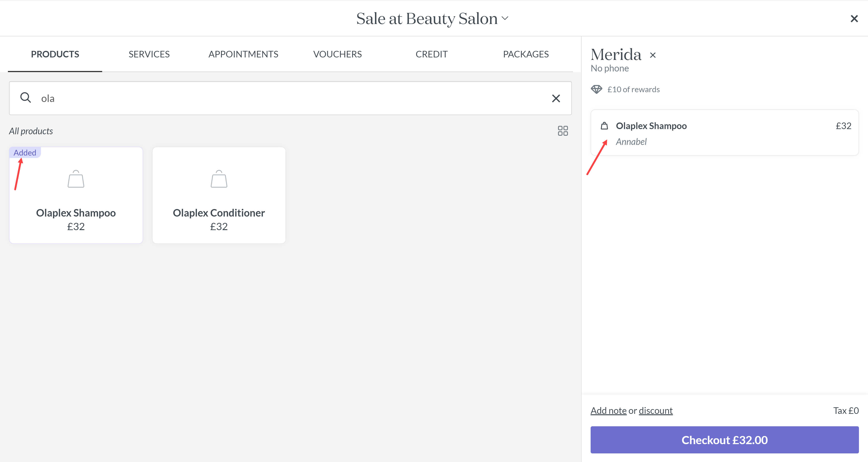This screenshot has width=868, height=462.
Task: Click the Add note link
Action: click(x=609, y=410)
